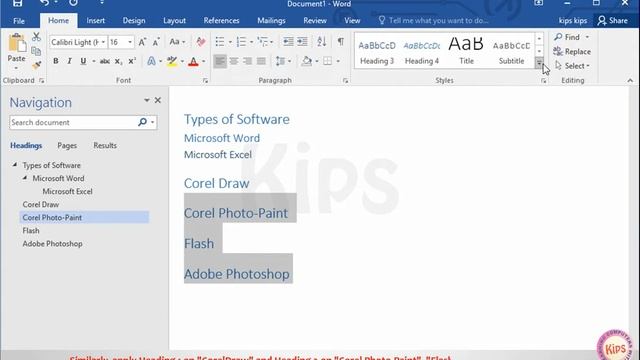Click the Share button
Screen dimensions: 640x360
pos(613,20)
